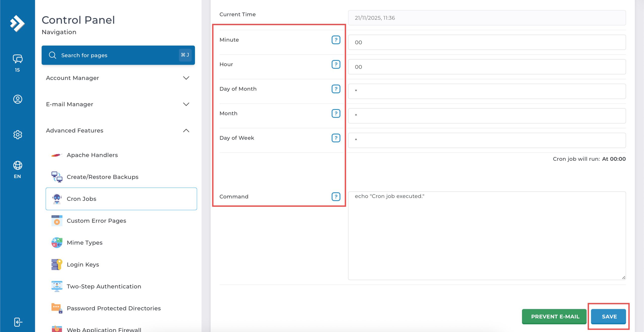Open the Day of Month help icon
644x332 pixels.
(x=336, y=89)
